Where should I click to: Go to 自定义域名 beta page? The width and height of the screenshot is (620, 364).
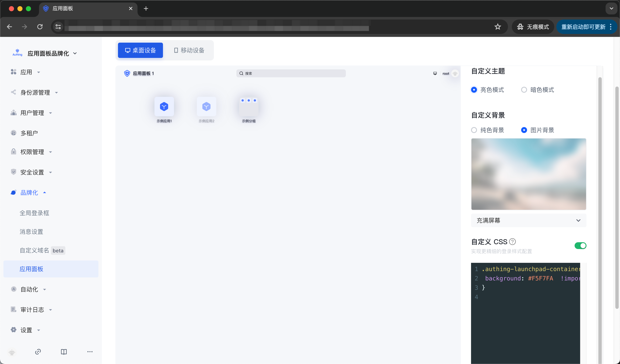click(x=34, y=250)
